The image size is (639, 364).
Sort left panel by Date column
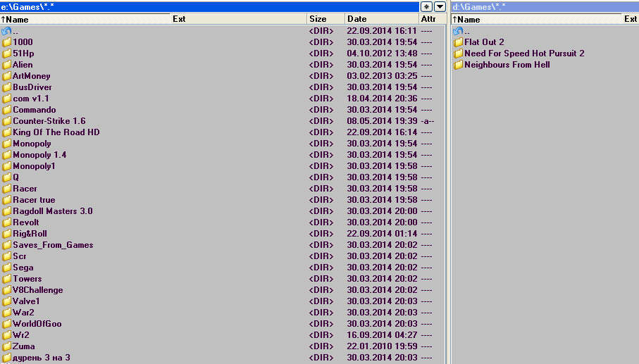coord(381,19)
